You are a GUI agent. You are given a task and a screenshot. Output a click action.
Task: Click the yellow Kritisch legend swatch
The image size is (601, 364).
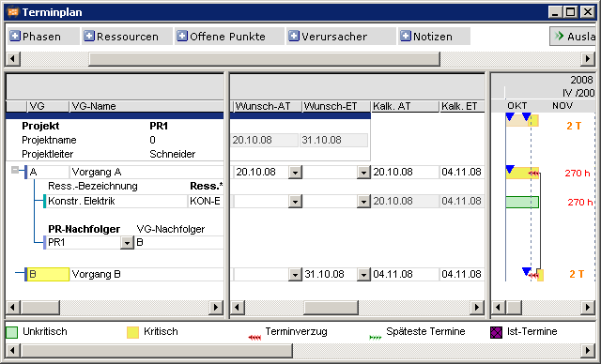pos(132,332)
